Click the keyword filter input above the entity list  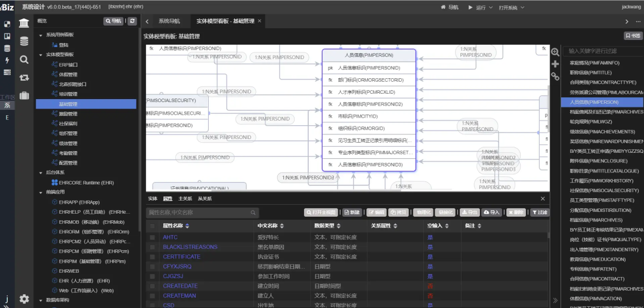click(x=602, y=51)
